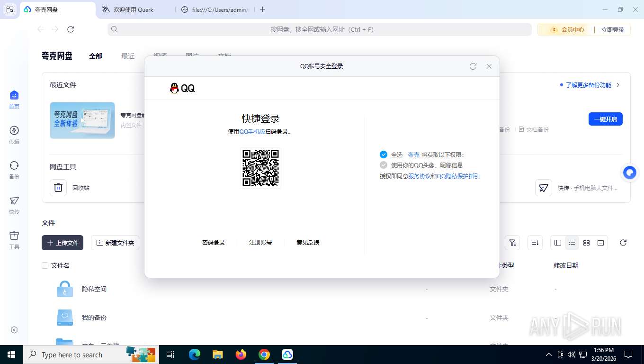
Task: Open the 快传 paper plane tool icon
Action: click(544, 188)
